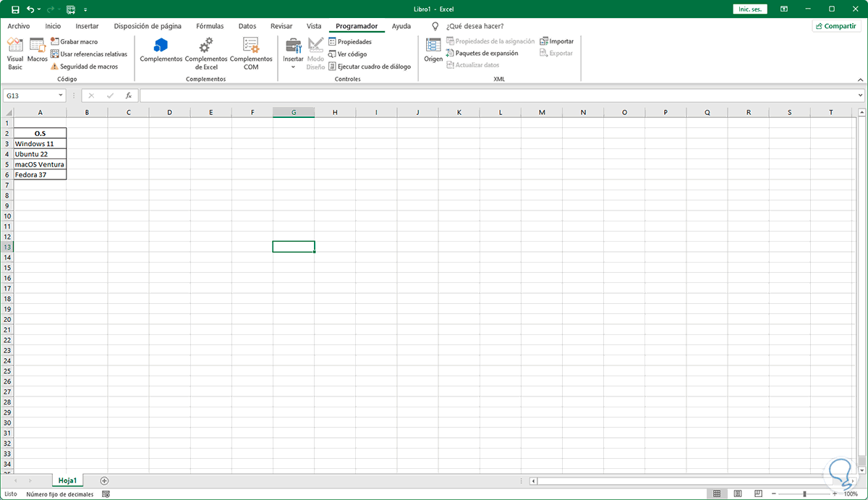Open control Propiedades
Image resolution: width=868 pixels, height=500 pixels.
[349, 42]
